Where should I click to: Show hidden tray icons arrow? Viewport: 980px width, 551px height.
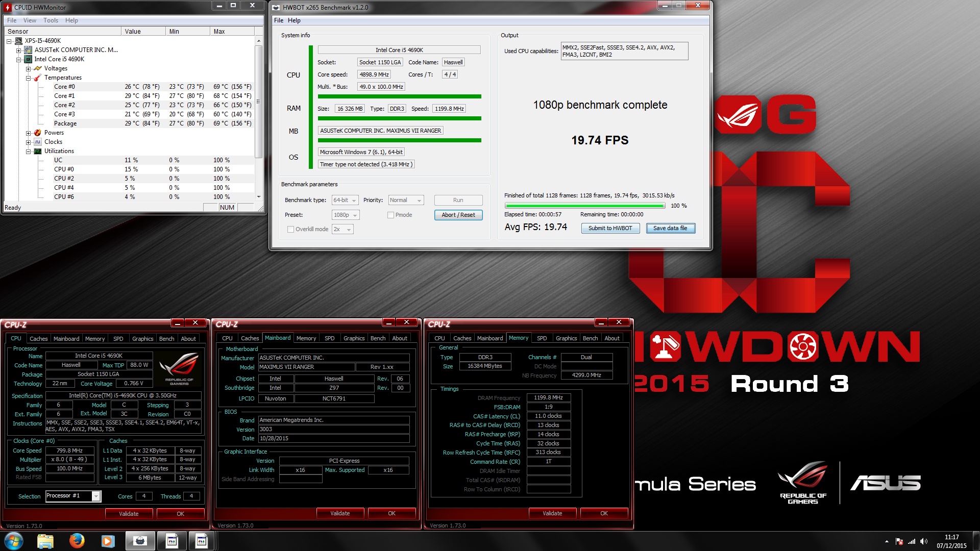pos(887,541)
